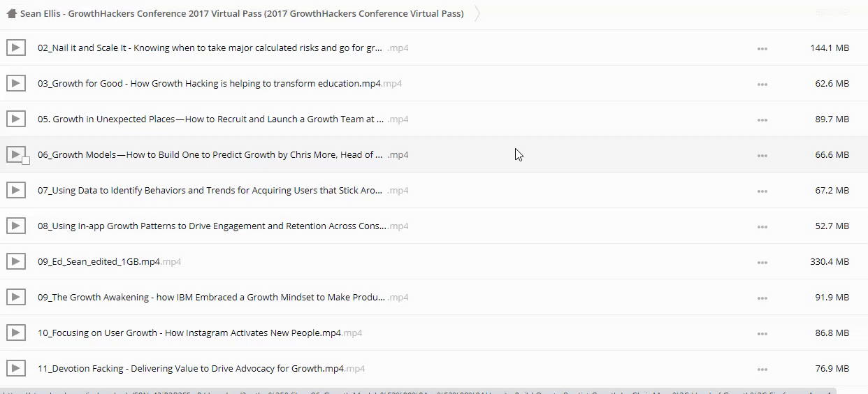Viewport: 868px width, 394px height.
Task: Open 10_Focusing on User Growth Instagram video
Action: [189, 333]
